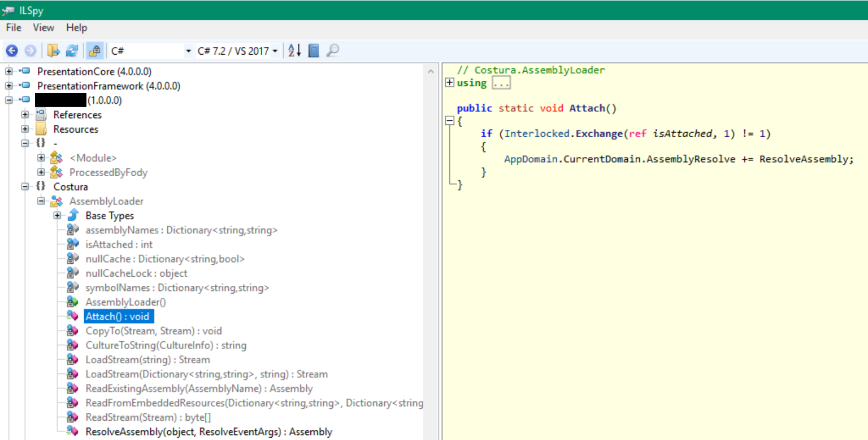Select ProcessedByFody class entry
Image resolution: width=868 pixels, height=440 pixels.
point(108,172)
